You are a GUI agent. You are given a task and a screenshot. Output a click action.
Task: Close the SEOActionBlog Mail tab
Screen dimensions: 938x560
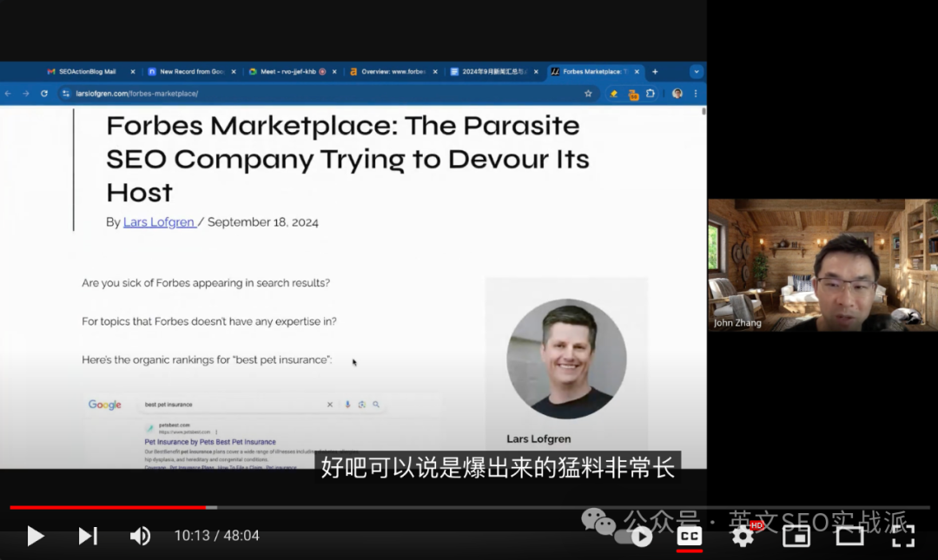pos(133,72)
